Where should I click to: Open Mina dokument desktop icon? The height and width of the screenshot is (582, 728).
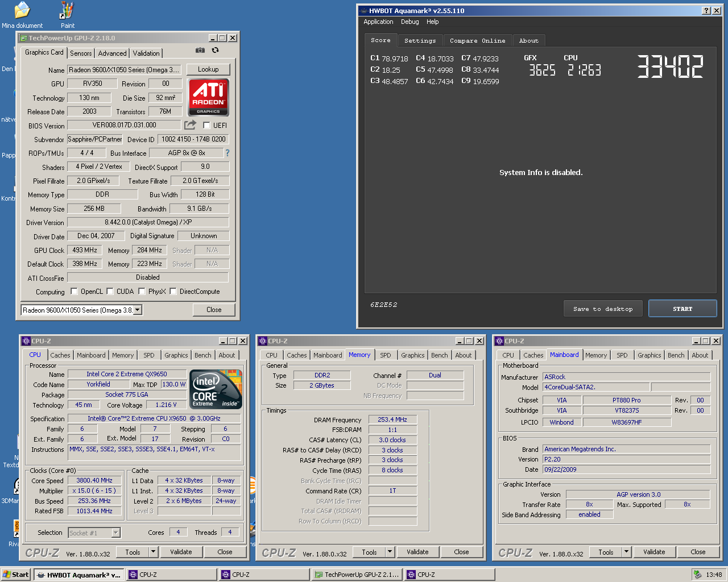[22, 15]
